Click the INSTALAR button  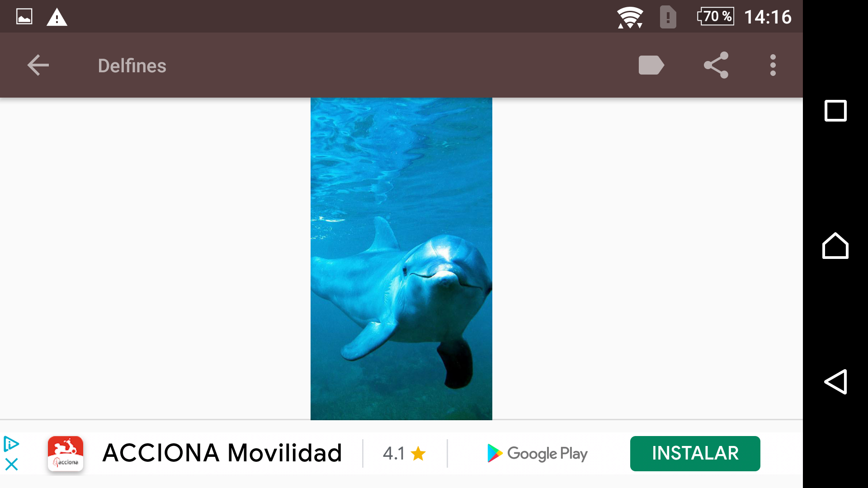click(695, 453)
